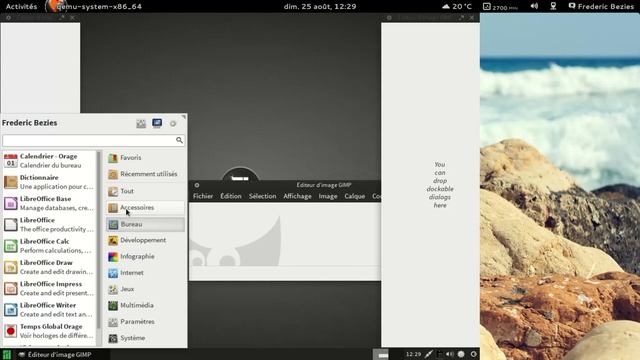
Task: Click the qemu-system-x86_64 app menu
Action: (94, 7)
